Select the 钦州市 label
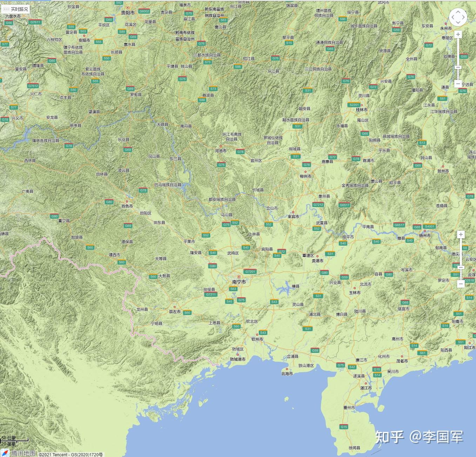Screen dimensions: 476x457 (x=257, y=339)
